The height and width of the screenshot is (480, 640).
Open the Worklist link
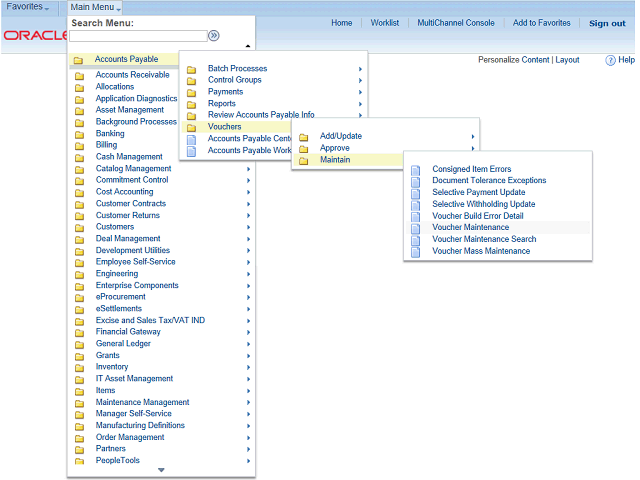pyautogui.click(x=385, y=23)
